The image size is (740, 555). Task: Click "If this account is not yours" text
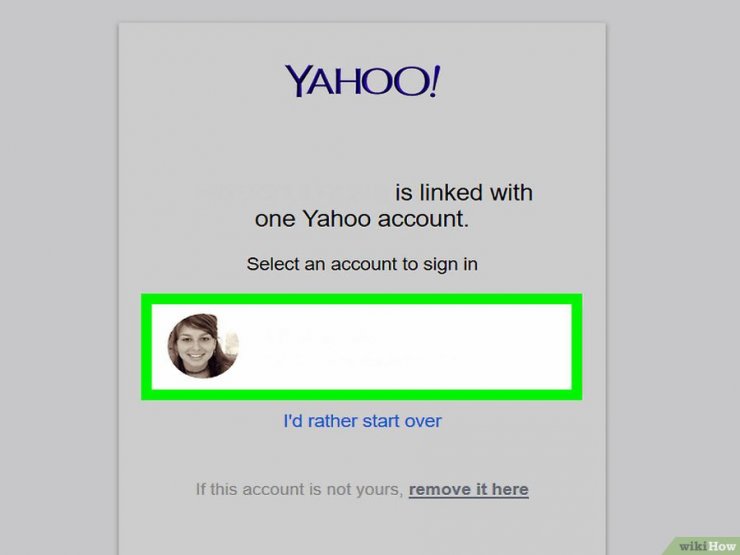click(299, 489)
